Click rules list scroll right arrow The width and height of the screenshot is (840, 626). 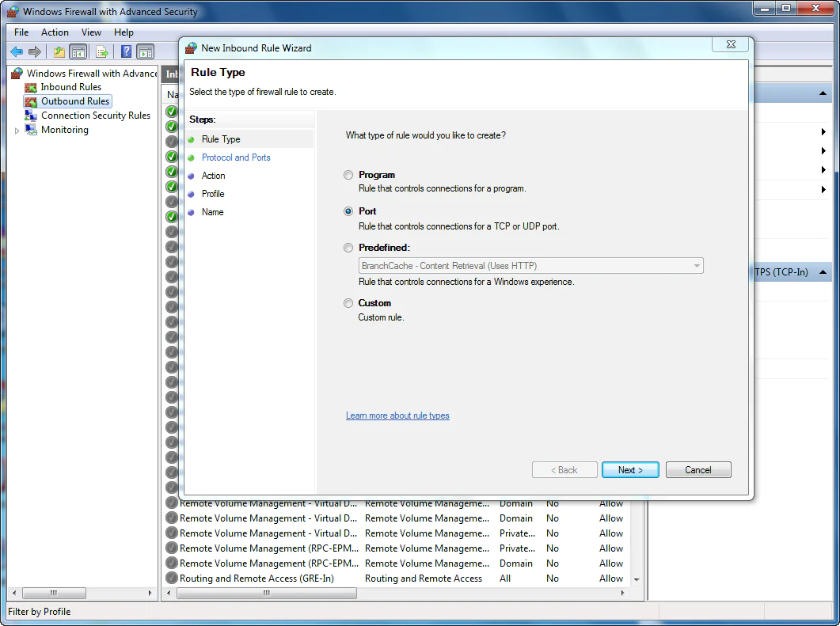622,593
